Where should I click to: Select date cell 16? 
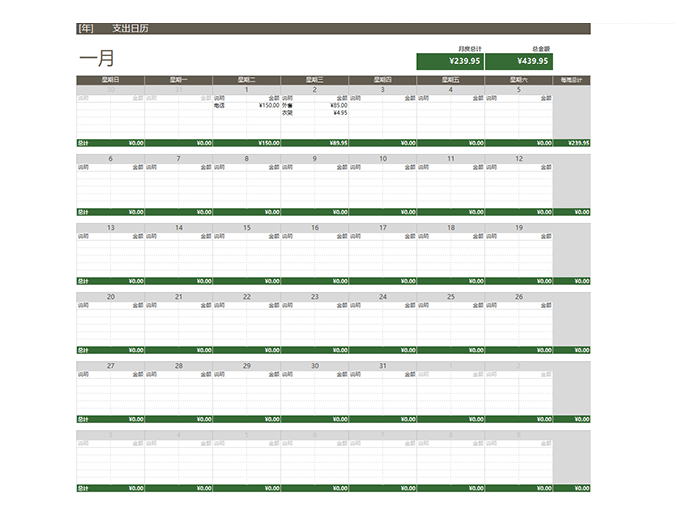click(x=315, y=228)
